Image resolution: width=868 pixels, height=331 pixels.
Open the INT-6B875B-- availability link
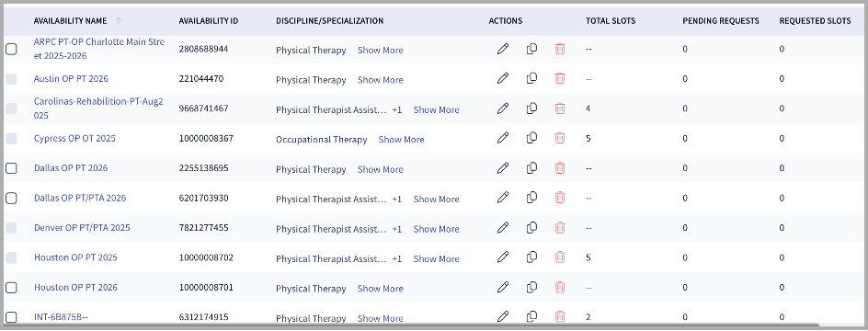[x=61, y=317]
